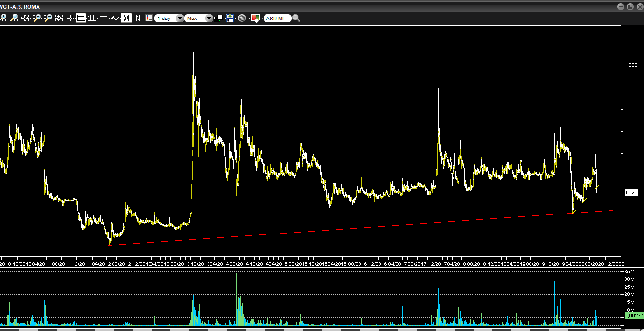Image resolution: width=644 pixels, height=331 pixels.
Task: Click the red support trendline on chart
Action: (341, 228)
